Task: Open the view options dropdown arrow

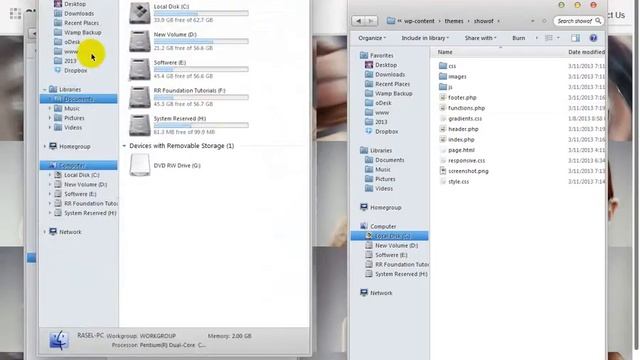Action: (x=558, y=38)
